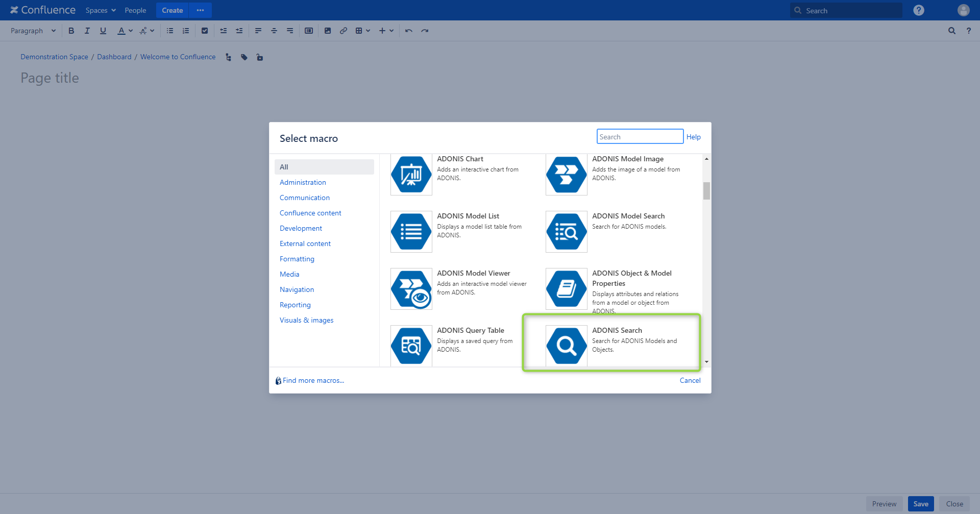Center align the text
The height and width of the screenshot is (514, 980).
point(274,31)
